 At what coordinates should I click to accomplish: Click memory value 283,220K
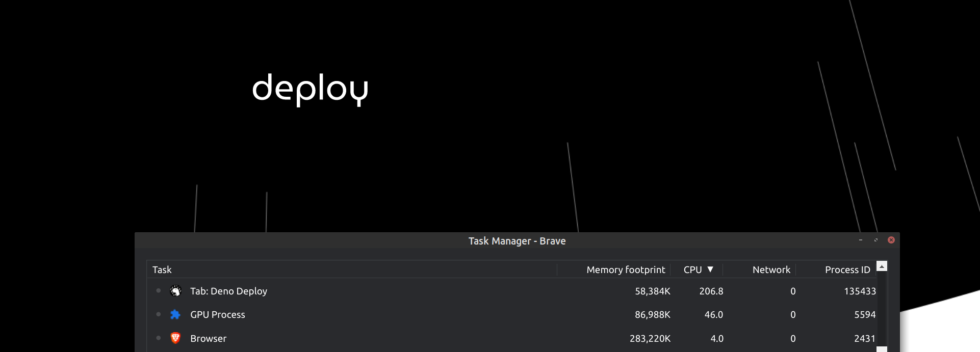pyautogui.click(x=650, y=339)
